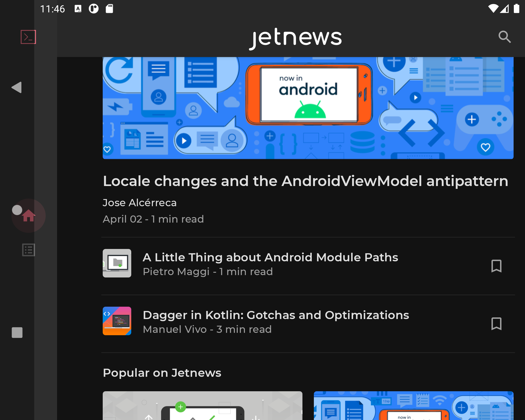Image resolution: width=525 pixels, height=420 pixels.
Task: Tap the Dagger in Kotlin thumbnail
Action: click(117, 321)
